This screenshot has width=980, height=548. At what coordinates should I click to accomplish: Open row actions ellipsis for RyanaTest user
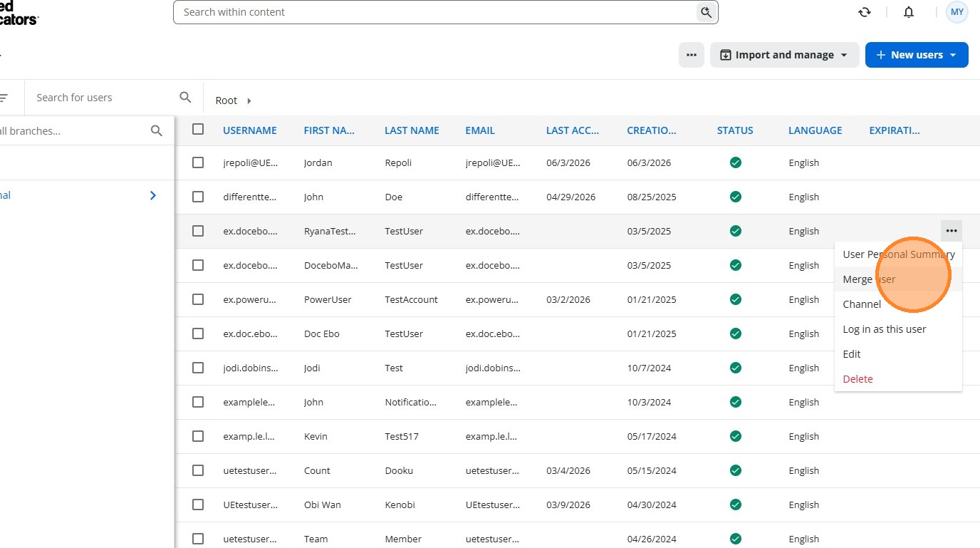(x=952, y=231)
